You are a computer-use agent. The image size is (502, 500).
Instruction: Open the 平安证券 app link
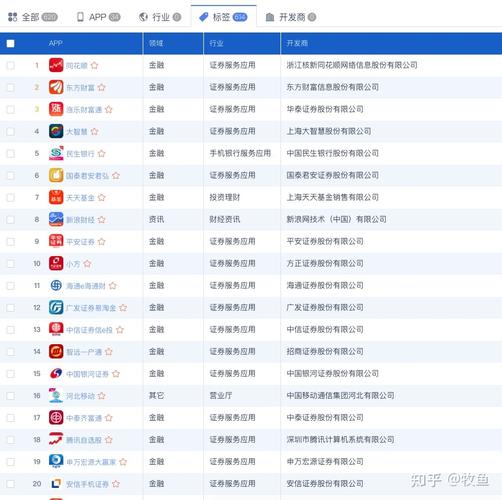(80, 242)
